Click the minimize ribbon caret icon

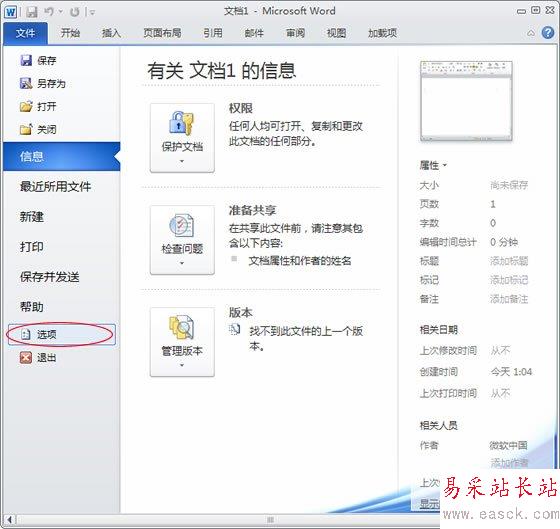coord(531,33)
